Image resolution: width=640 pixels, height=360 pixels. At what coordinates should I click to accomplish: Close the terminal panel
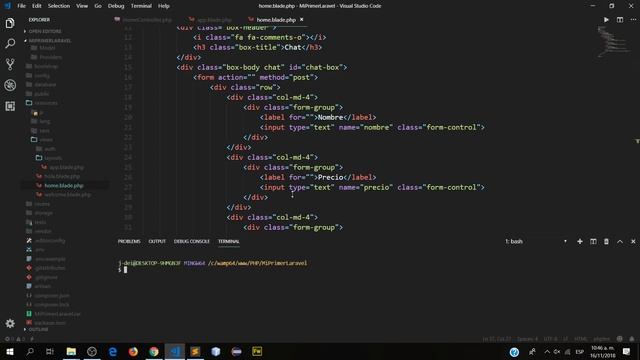tap(633, 241)
